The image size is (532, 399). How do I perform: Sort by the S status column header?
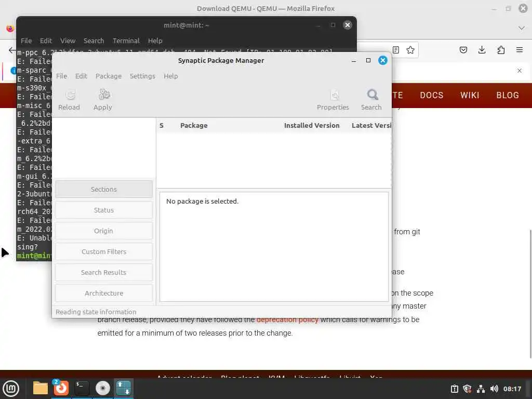point(162,126)
